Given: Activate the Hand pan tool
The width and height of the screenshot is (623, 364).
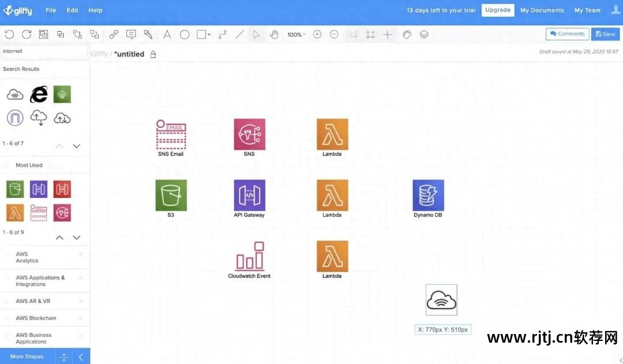Looking at the screenshot, I should coord(274,35).
